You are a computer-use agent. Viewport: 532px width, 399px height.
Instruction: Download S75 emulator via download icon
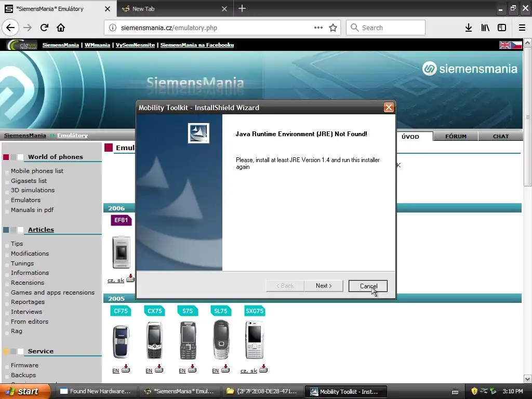(192, 368)
